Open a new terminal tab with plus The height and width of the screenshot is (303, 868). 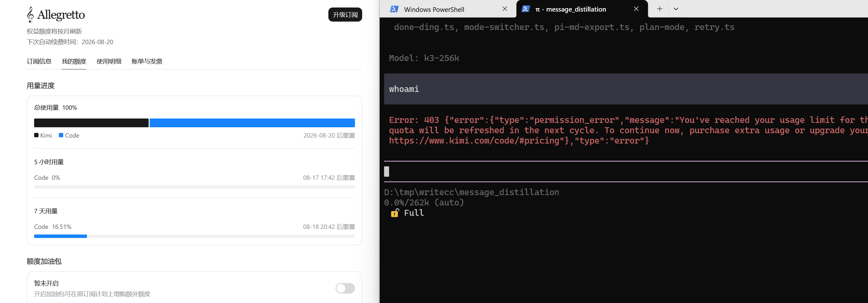click(660, 9)
